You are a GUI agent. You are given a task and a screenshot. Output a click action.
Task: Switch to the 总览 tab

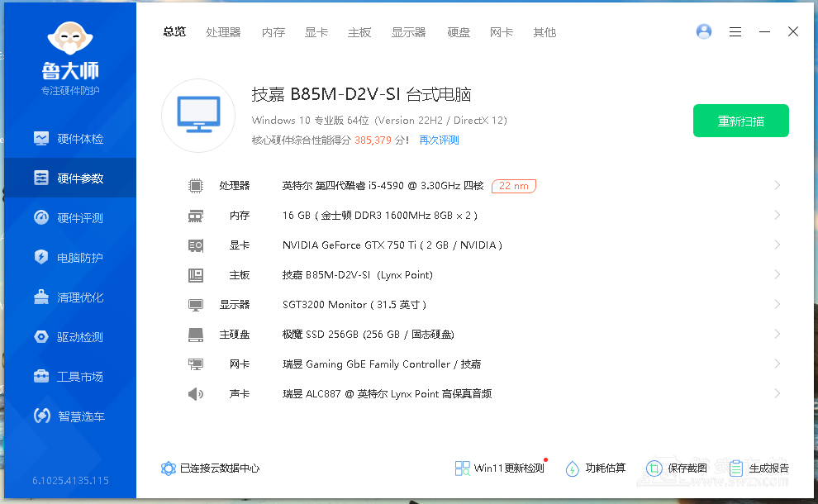coord(174,32)
